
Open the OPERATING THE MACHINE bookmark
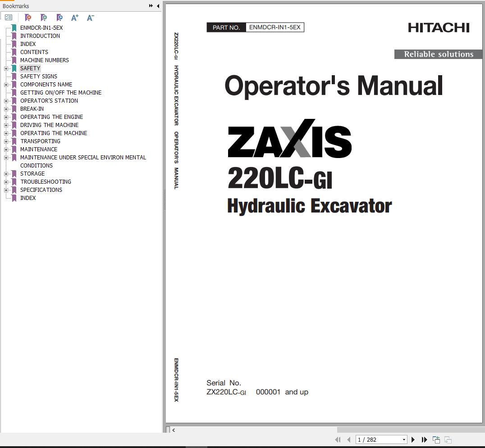tap(54, 133)
